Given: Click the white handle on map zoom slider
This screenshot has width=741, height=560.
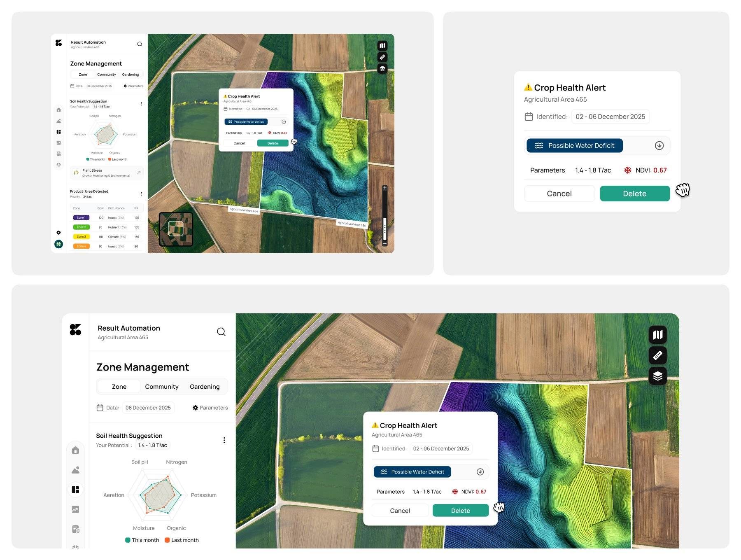Looking at the screenshot, I should (384, 229).
